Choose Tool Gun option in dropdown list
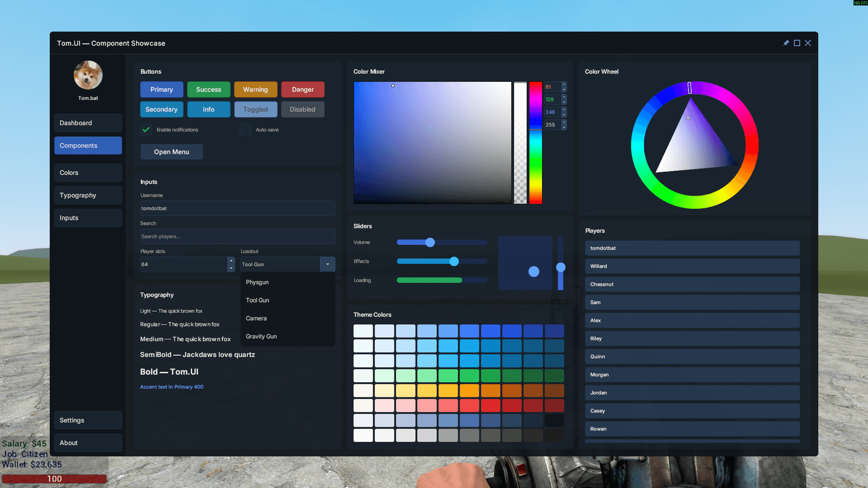This screenshot has width=868, height=488. point(288,300)
